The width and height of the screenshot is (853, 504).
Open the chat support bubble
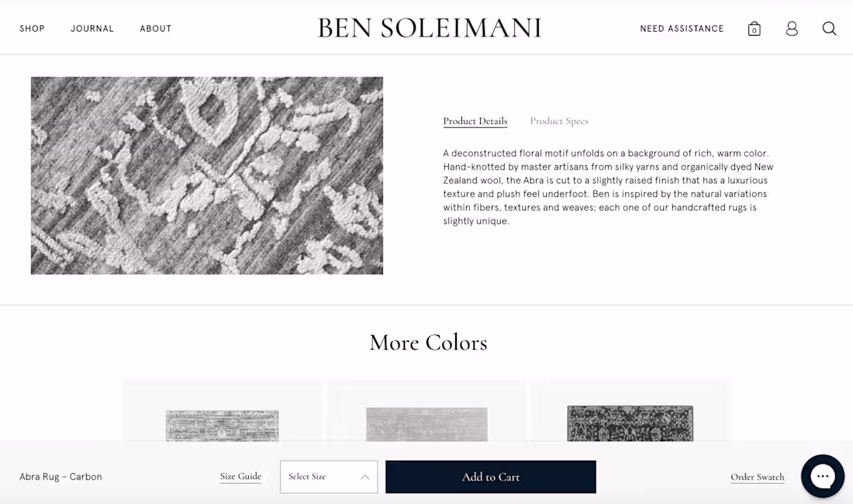822,476
